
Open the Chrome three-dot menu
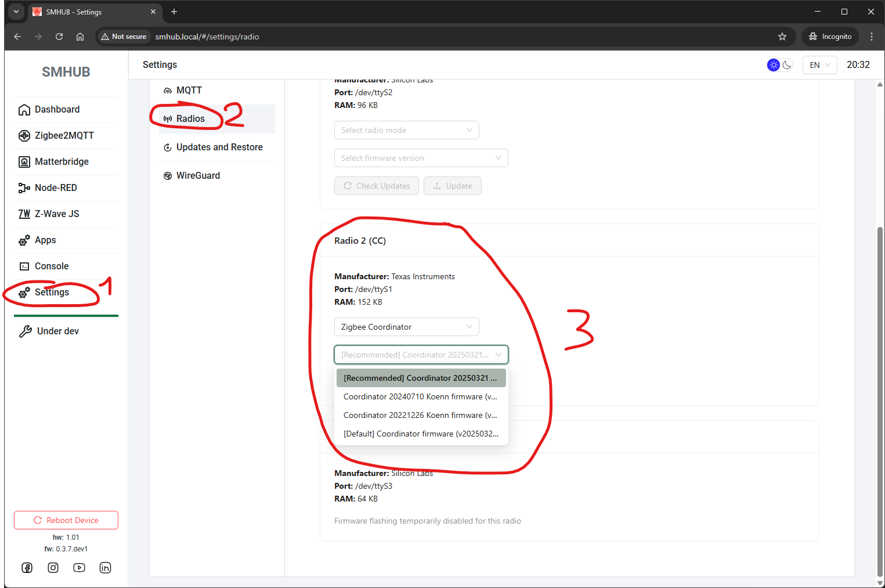(871, 37)
